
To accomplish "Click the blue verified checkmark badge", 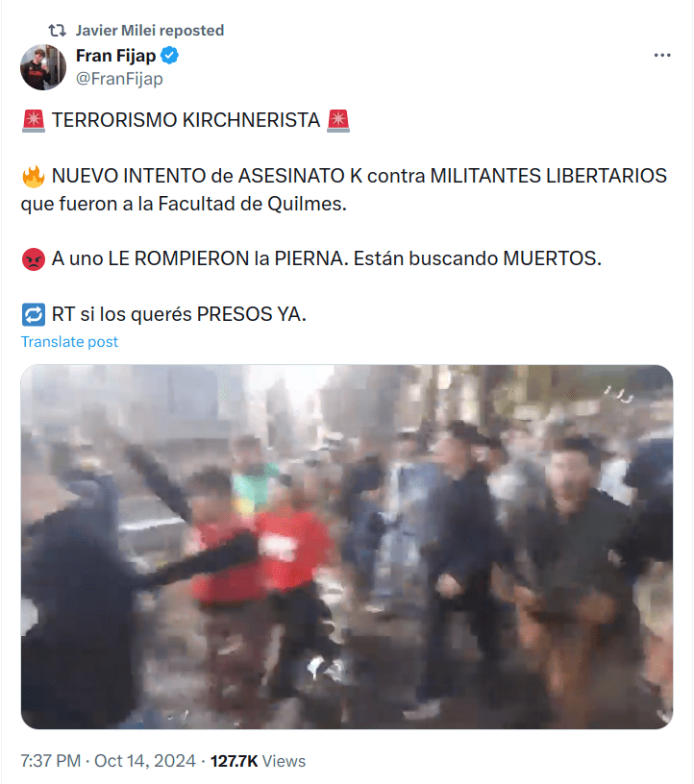I will click(169, 55).
